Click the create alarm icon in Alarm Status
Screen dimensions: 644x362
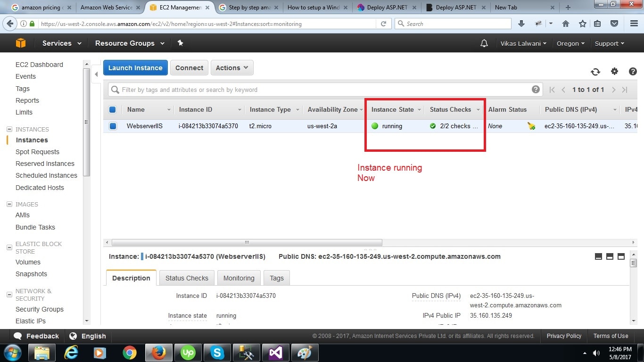pyautogui.click(x=531, y=126)
